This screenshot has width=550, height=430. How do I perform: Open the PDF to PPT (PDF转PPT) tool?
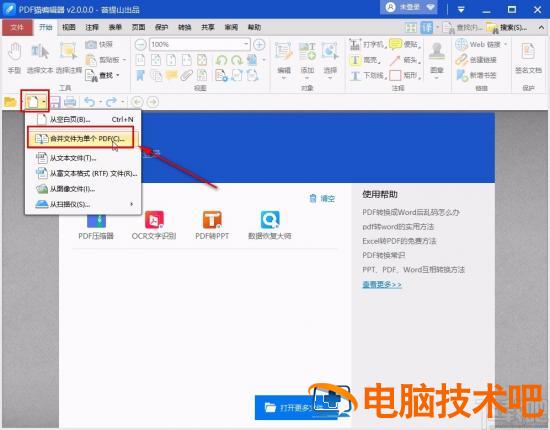[212, 225]
